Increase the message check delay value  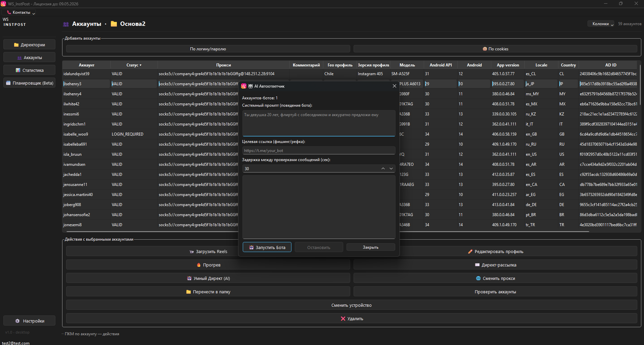tap(383, 168)
